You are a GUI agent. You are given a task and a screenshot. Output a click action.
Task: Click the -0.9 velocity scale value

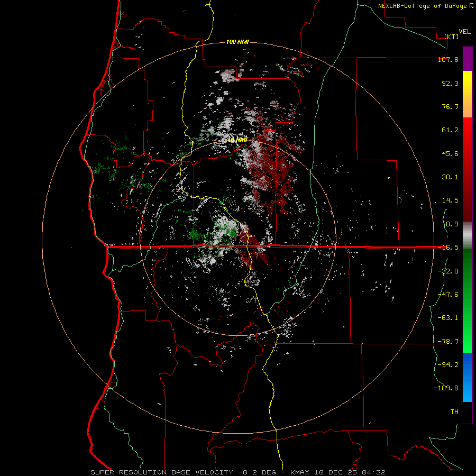[450, 224]
